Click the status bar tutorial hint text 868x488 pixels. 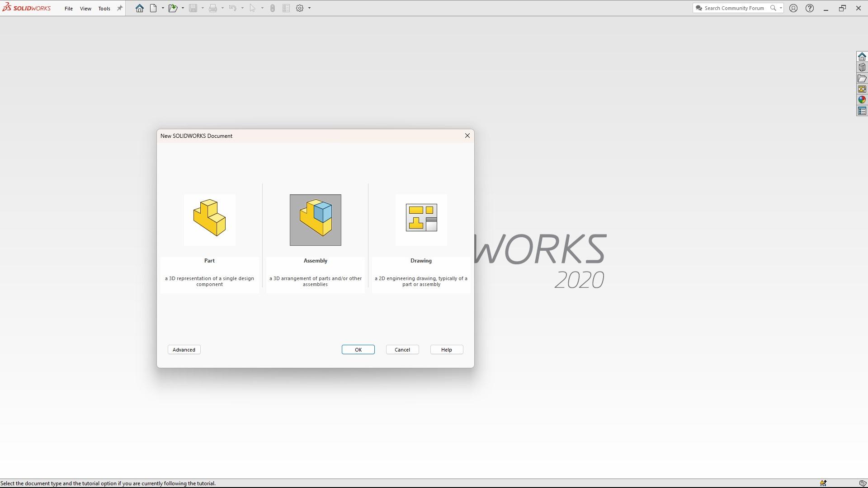(x=108, y=483)
